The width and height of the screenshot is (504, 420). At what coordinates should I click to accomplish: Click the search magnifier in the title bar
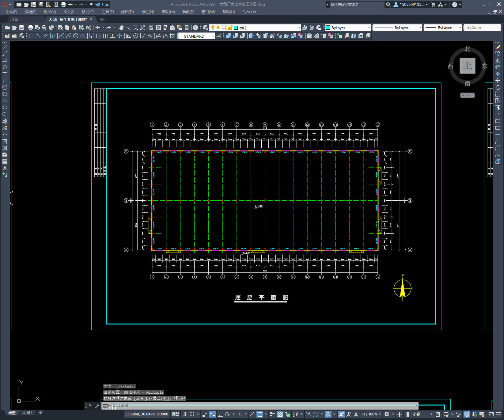click(x=388, y=5)
